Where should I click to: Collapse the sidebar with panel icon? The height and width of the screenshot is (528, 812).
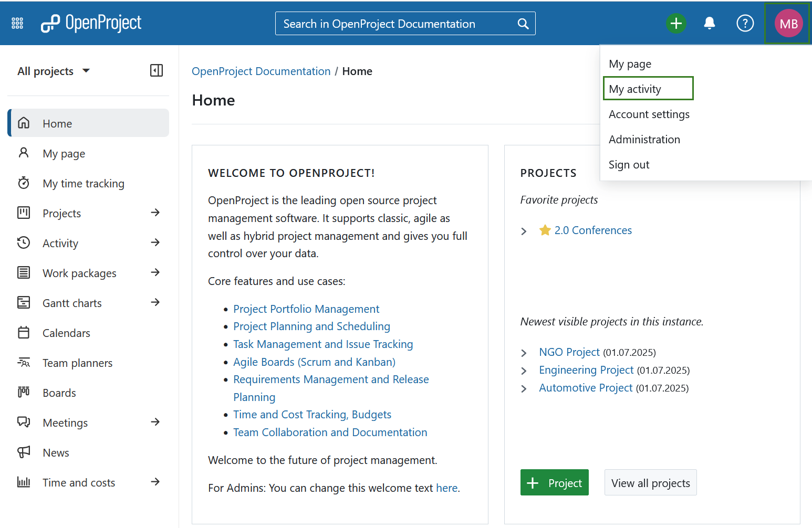pyautogui.click(x=157, y=70)
